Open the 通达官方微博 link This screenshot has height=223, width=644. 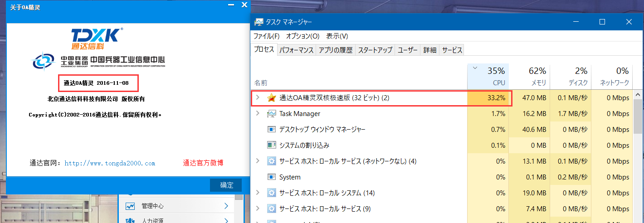(x=203, y=163)
